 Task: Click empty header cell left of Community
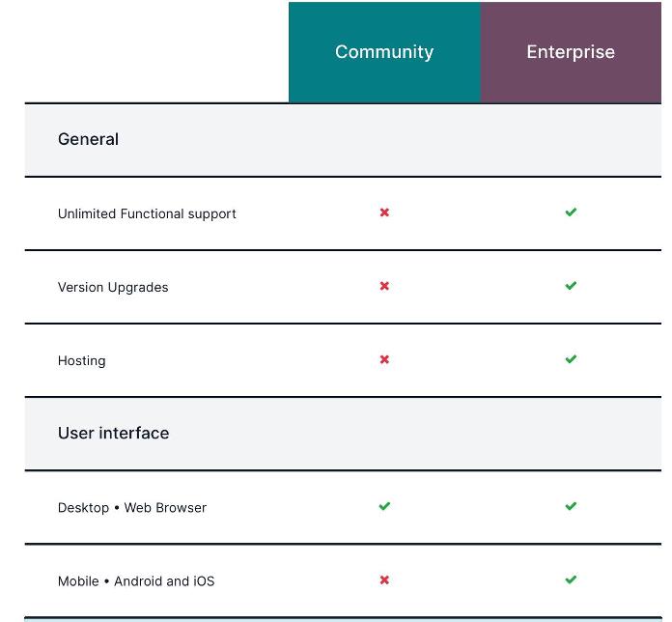click(156, 52)
